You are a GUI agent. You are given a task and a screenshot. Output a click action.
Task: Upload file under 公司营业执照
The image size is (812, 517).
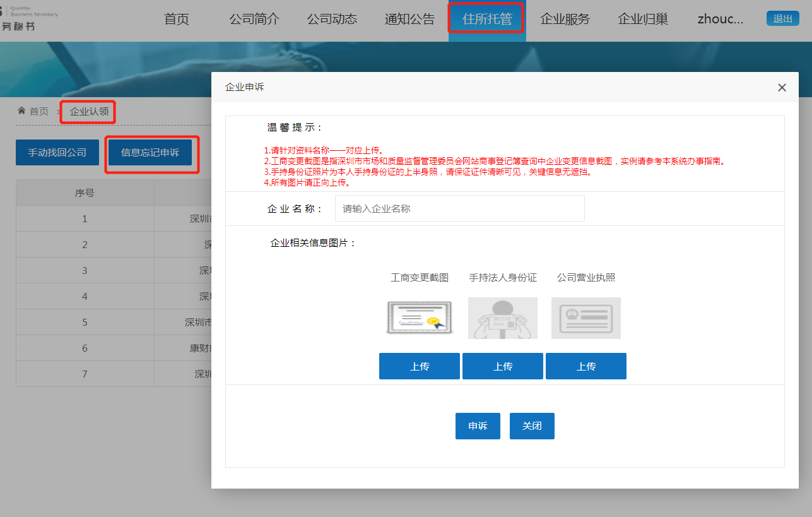click(x=586, y=366)
